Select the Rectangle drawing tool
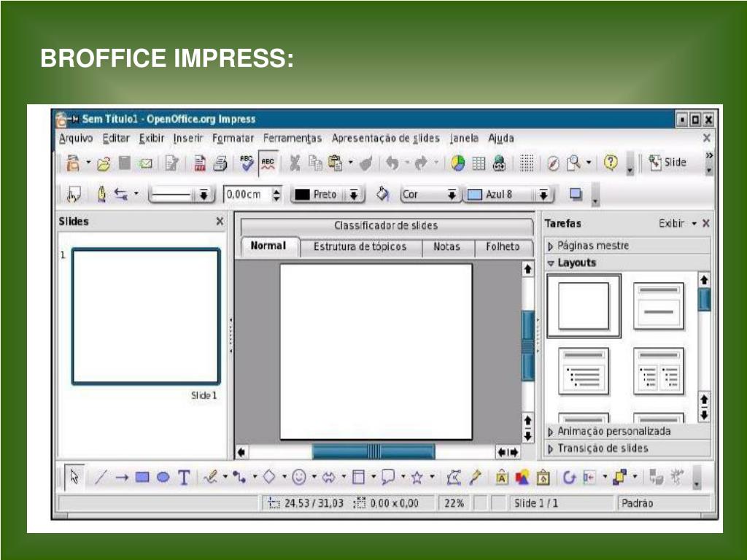This screenshot has width=747, height=560. coord(142,477)
